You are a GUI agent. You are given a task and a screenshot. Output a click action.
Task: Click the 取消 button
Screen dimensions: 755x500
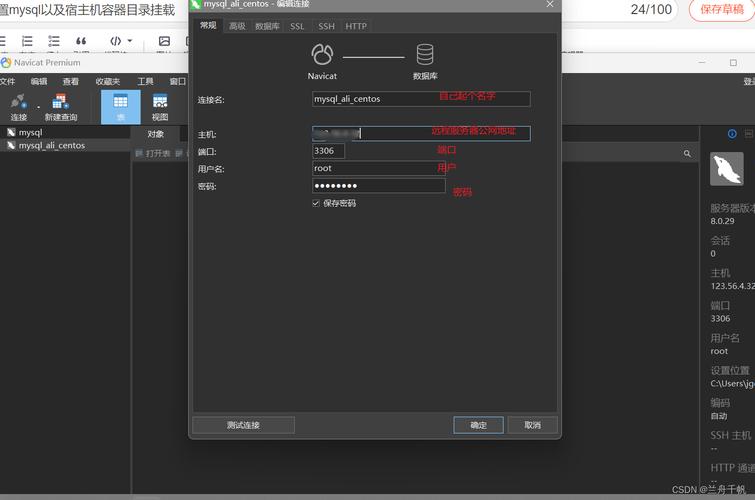[x=532, y=425]
